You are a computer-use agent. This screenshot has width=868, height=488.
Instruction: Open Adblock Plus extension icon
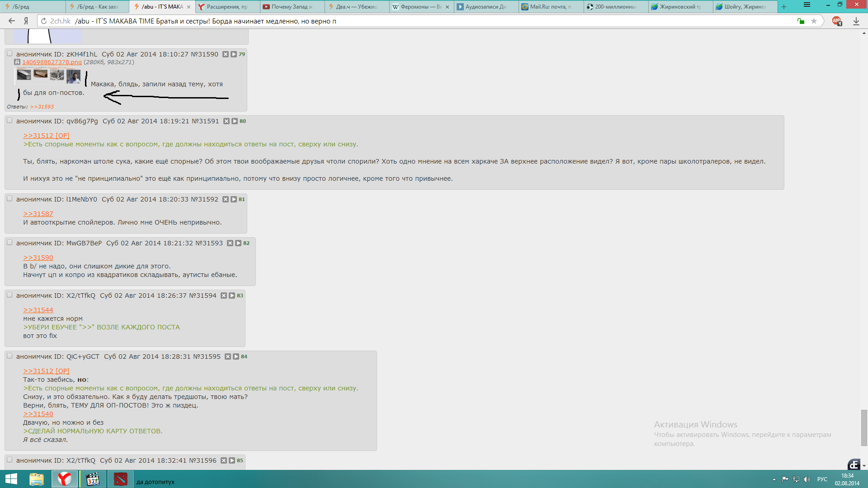(836, 21)
